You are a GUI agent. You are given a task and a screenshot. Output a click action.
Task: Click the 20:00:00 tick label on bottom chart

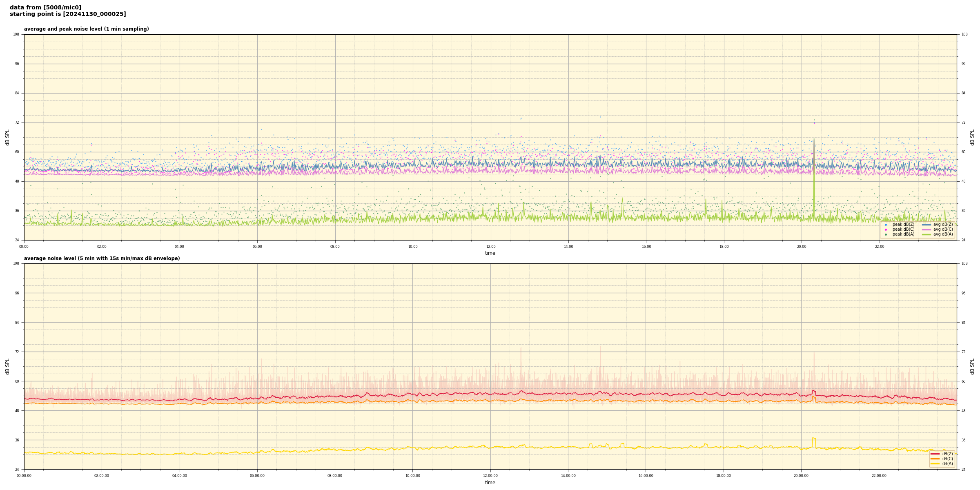click(801, 476)
